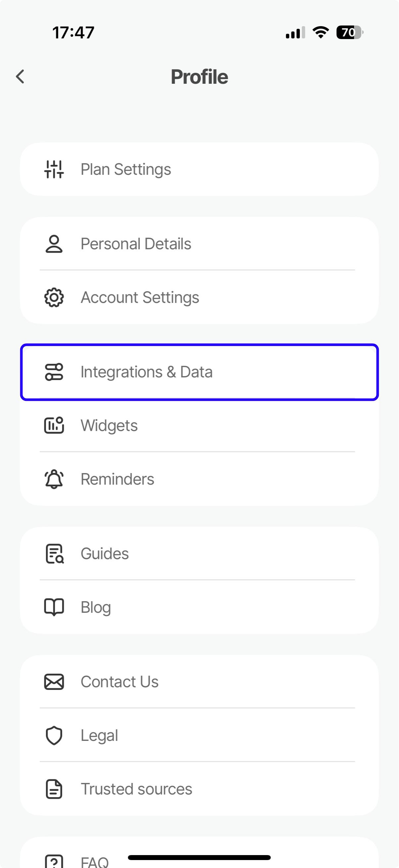Open the Widgets option
Image resolution: width=399 pixels, height=868 pixels.
click(x=199, y=425)
